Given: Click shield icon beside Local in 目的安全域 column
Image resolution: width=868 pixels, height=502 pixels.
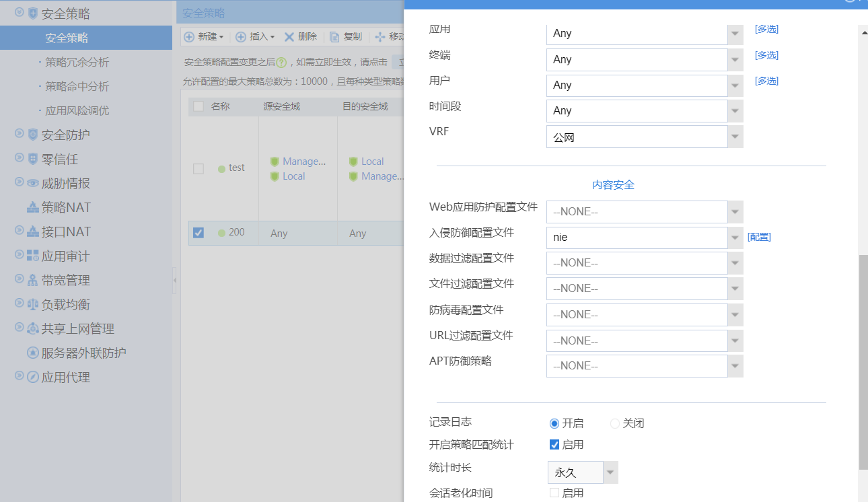Looking at the screenshot, I should [x=353, y=162].
